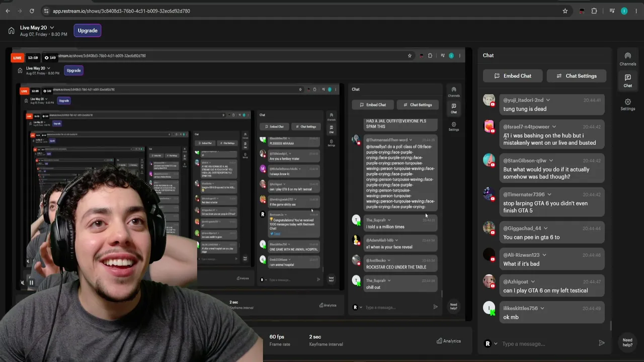Image resolution: width=644 pixels, height=362 pixels.
Task: Open dropdown next to @Israel7-n4tpoweer
Action: point(554,127)
